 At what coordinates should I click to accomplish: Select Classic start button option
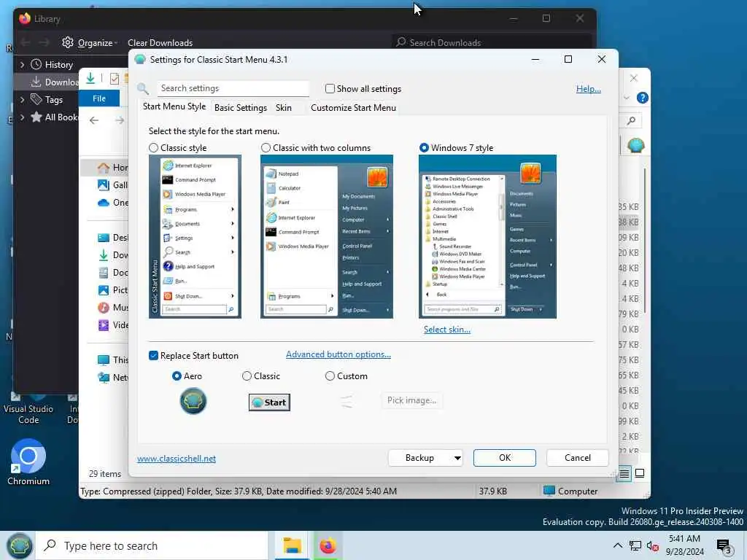[x=247, y=376]
